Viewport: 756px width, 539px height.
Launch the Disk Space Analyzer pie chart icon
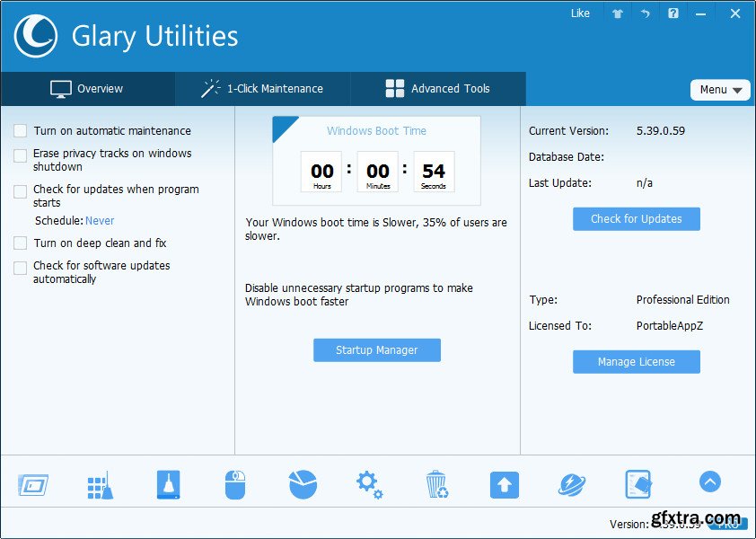(303, 484)
